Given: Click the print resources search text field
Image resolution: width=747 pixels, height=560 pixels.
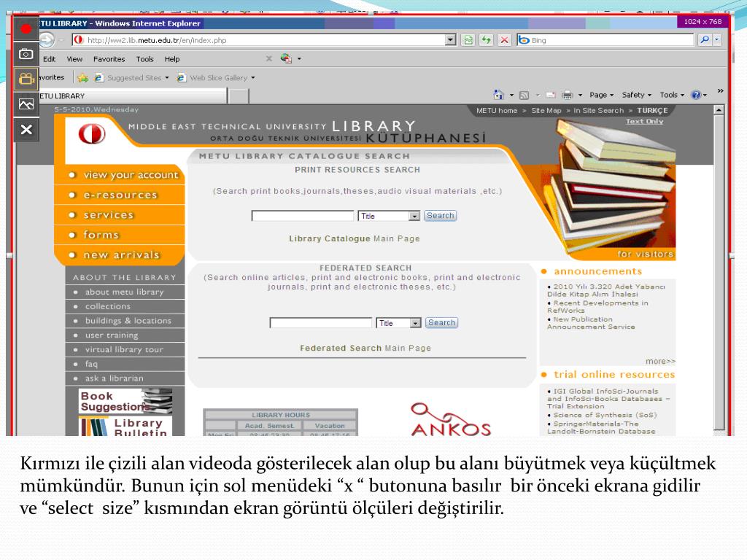Looking at the screenshot, I should point(303,216).
